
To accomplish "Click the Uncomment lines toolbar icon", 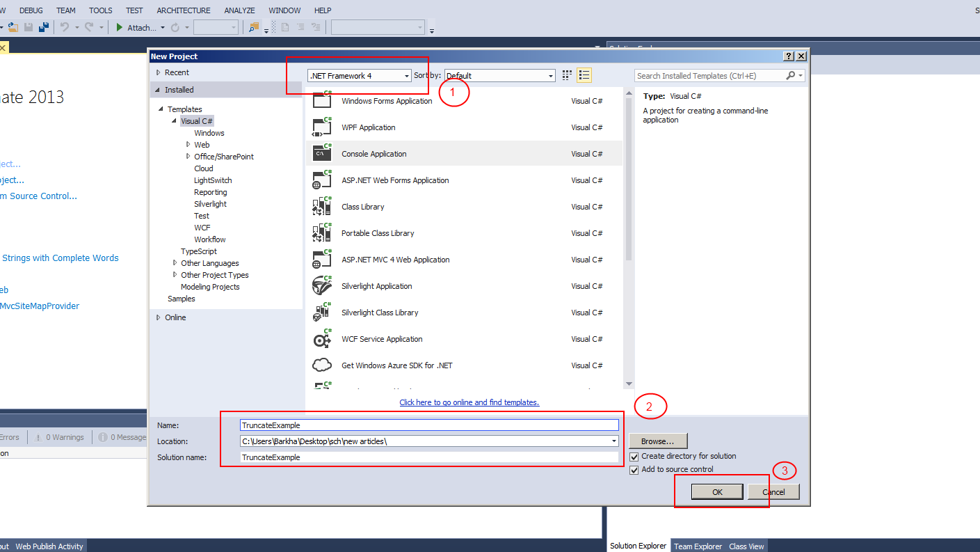I will 316,27.
